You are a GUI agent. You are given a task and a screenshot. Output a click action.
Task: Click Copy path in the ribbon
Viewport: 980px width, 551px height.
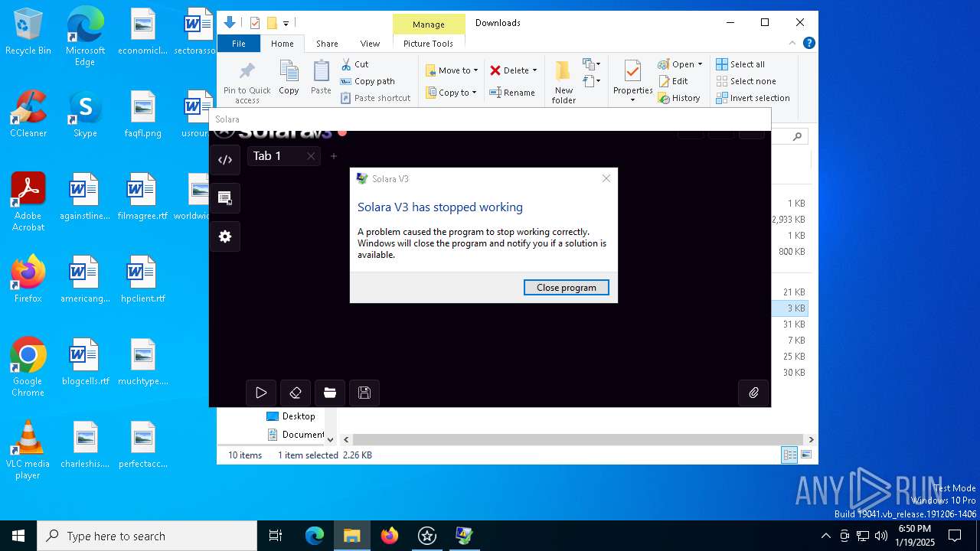[x=367, y=81]
